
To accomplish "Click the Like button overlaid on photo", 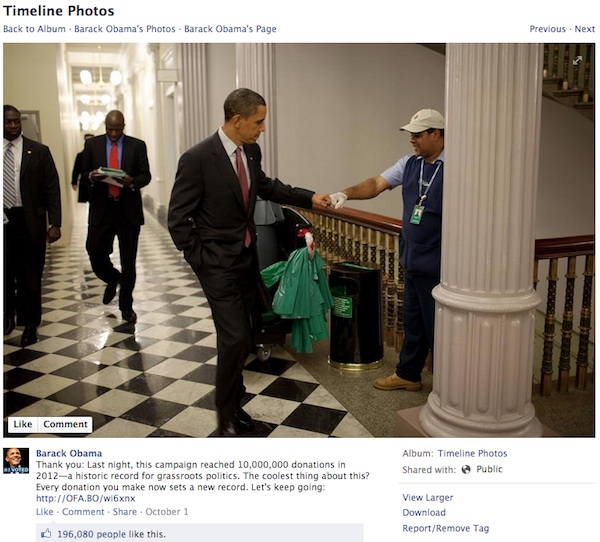I will click(23, 424).
